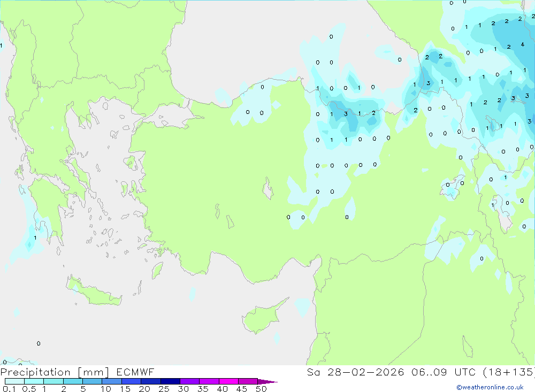Click the legend label '20'
The width and height of the screenshot is (535, 392).
tap(144, 389)
